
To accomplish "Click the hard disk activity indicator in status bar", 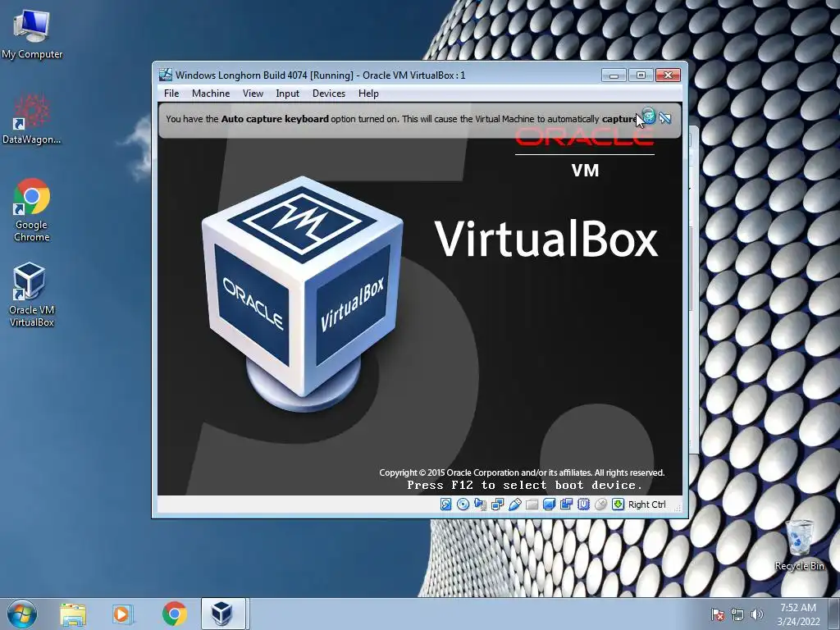I will point(445,504).
